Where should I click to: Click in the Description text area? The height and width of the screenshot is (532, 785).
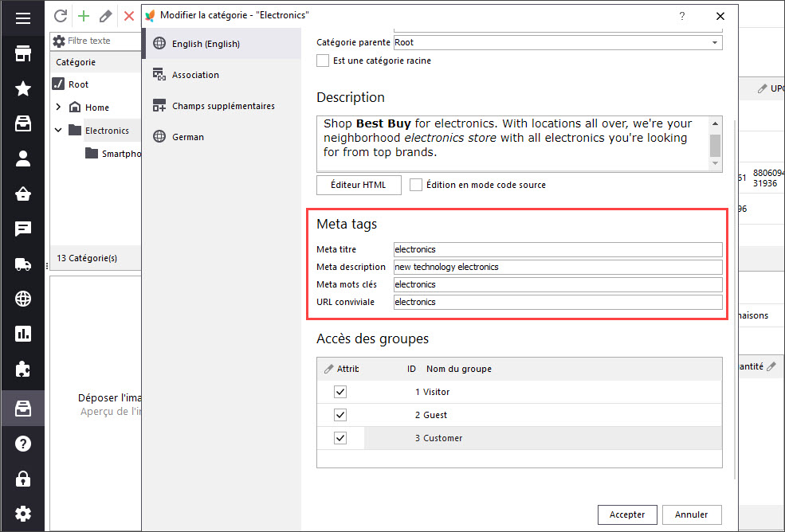(513, 143)
